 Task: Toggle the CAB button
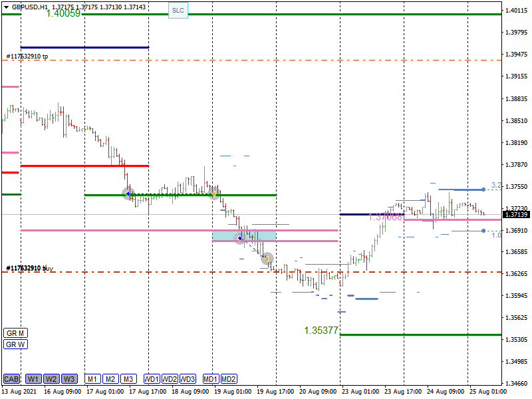[x=11, y=379]
